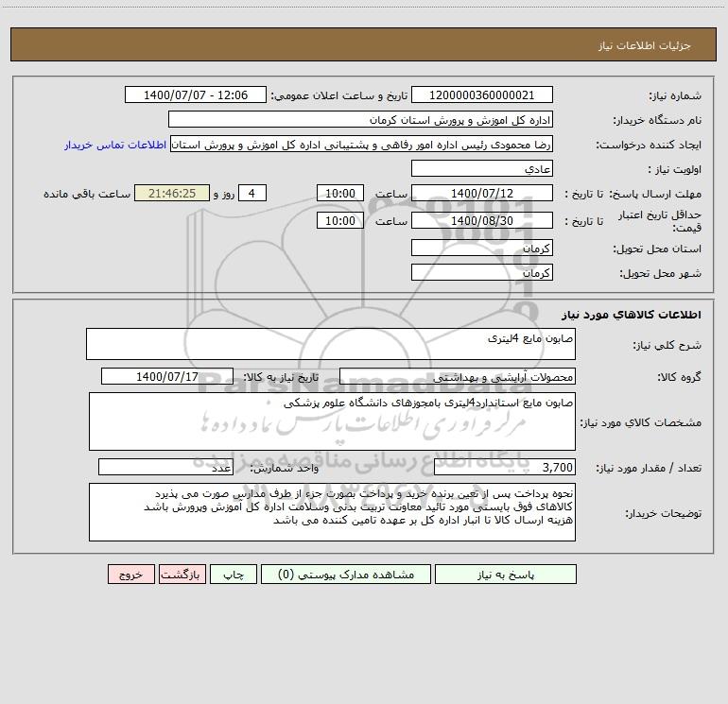The width and height of the screenshot is (728, 704).
Task: Click the label واحد شمارش
Action: coord(285,469)
